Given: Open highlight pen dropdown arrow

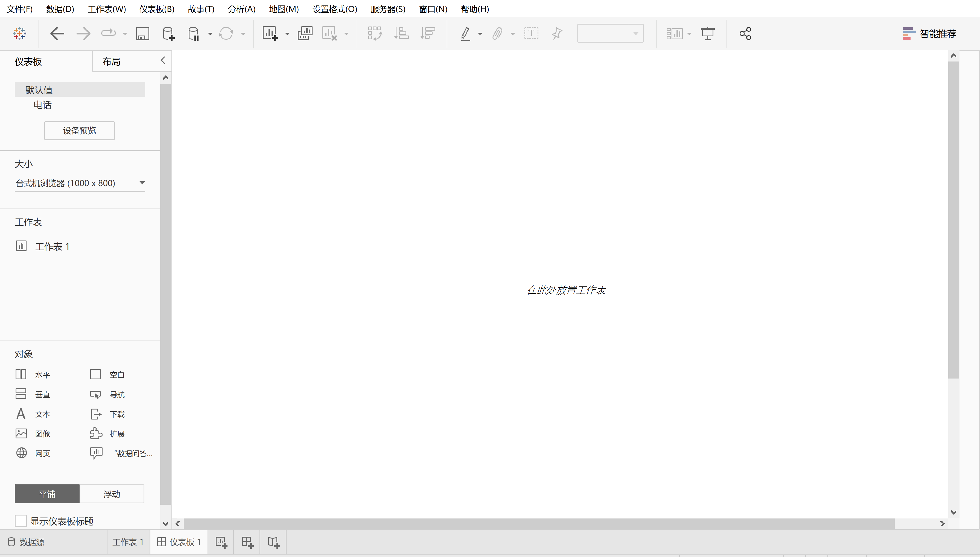Looking at the screenshot, I should [x=480, y=34].
